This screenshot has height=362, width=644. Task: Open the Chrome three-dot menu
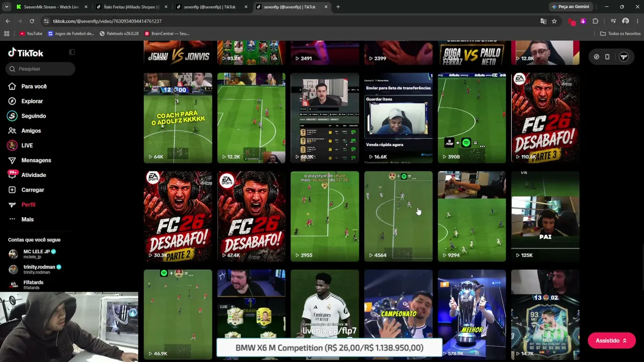637,21
